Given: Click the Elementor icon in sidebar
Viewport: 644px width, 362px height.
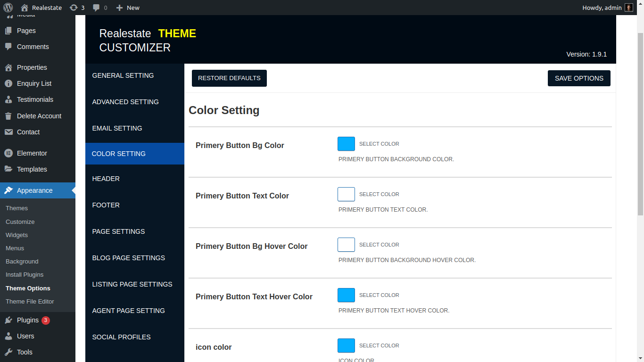Looking at the screenshot, I should [x=8, y=153].
